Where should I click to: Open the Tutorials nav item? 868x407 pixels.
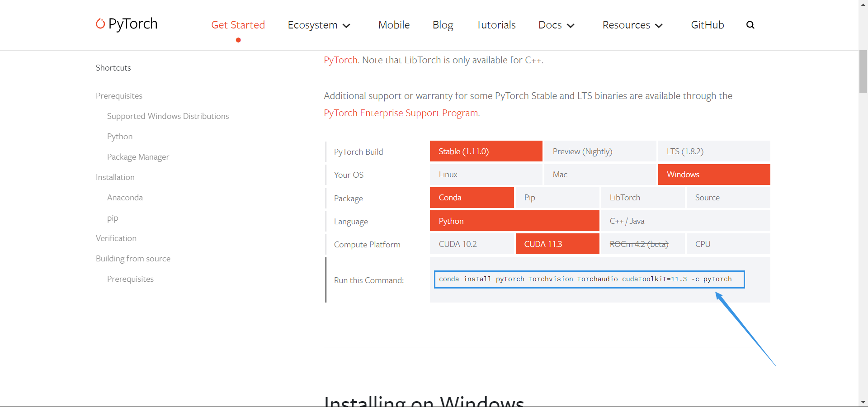(x=496, y=25)
